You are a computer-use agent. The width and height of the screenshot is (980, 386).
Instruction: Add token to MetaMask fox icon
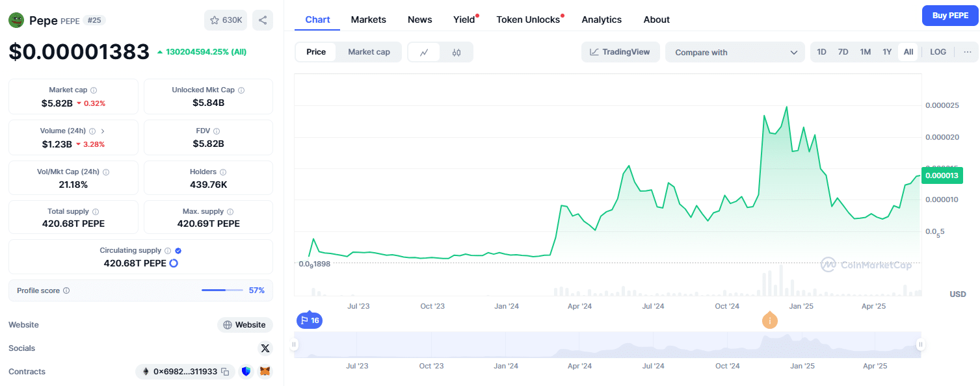[x=265, y=372]
